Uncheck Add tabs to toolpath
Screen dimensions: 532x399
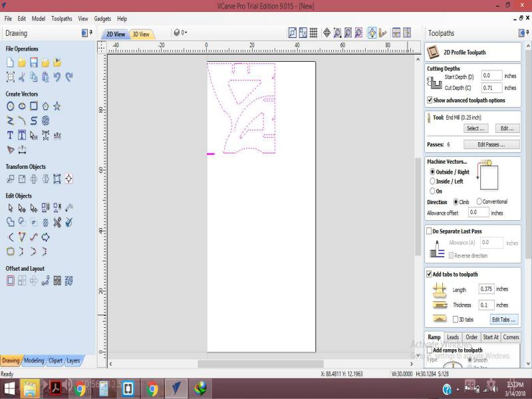click(x=429, y=274)
